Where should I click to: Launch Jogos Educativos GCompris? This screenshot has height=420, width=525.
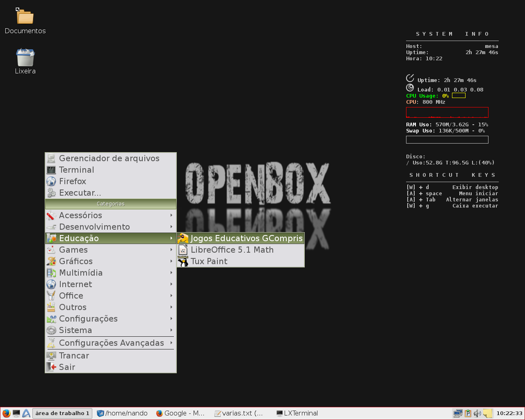pos(246,238)
